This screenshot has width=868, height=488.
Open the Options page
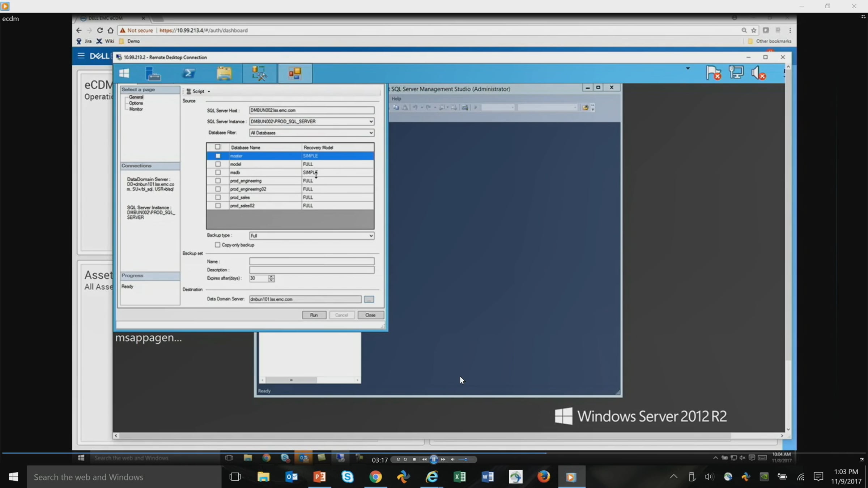(x=136, y=103)
